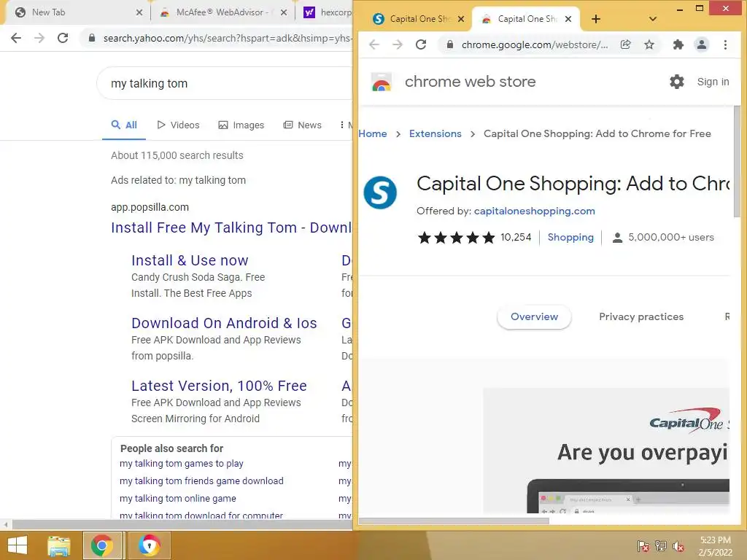Screen dimensions: 747x560
Task: Close the New Tab tab
Action: pyautogui.click(x=139, y=12)
